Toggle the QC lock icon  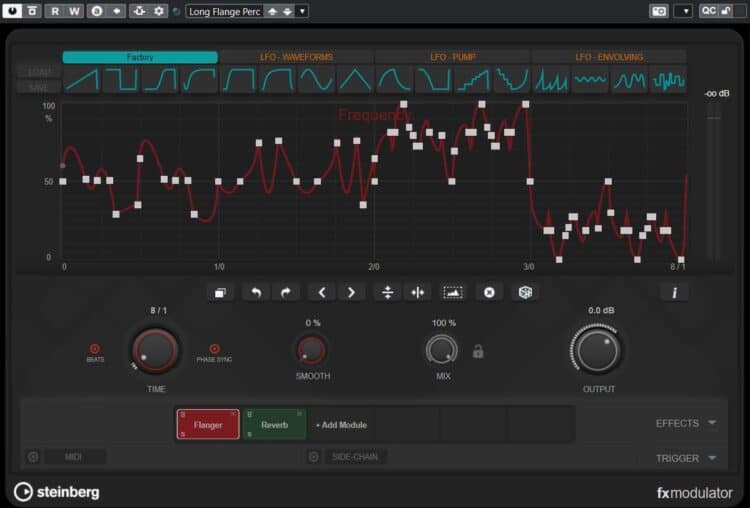[x=727, y=11]
